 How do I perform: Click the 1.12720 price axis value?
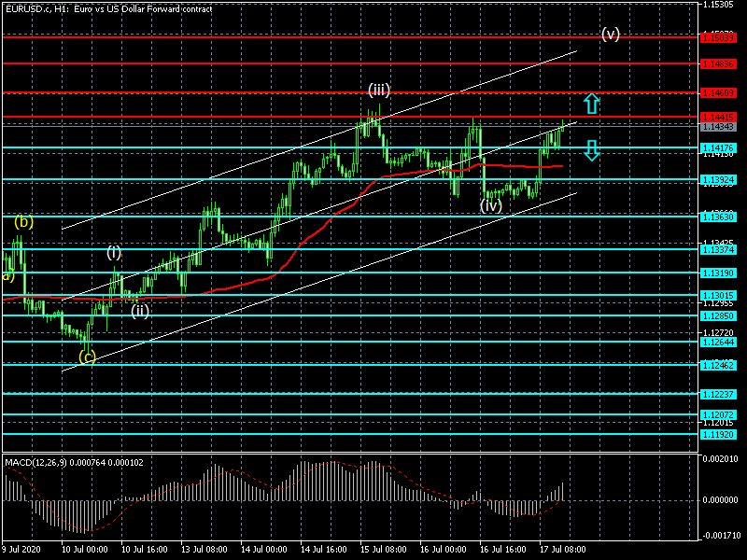pos(719,333)
